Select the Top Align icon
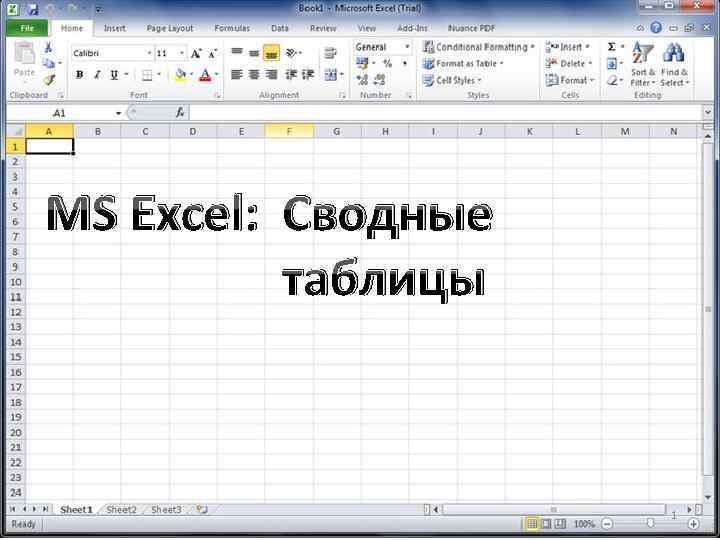720x540 pixels. pos(237,52)
